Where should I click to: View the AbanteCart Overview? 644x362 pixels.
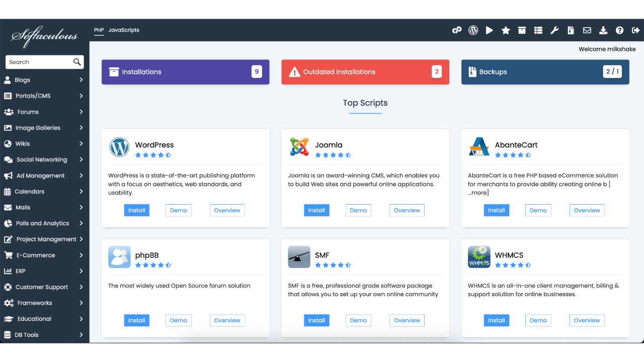[x=587, y=210]
